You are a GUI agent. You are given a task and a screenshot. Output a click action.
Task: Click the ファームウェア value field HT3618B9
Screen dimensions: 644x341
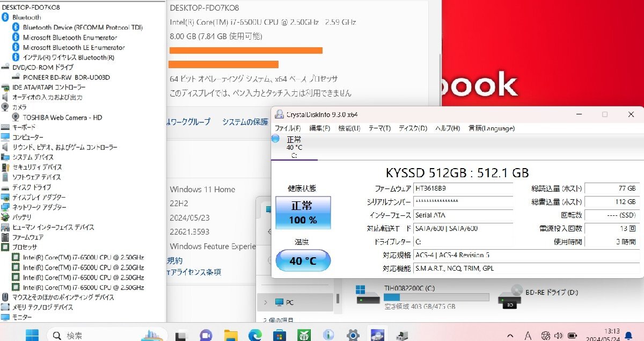463,188
